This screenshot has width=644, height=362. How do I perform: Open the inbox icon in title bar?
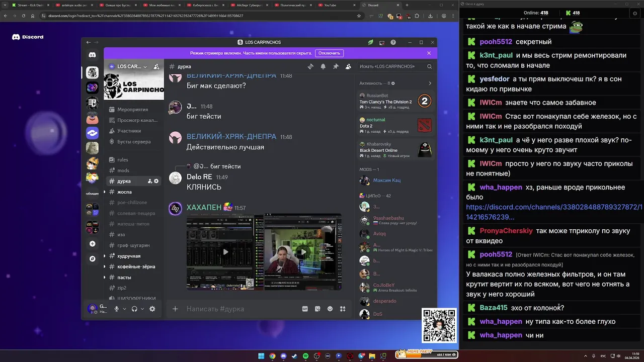(x=382, y=42)
